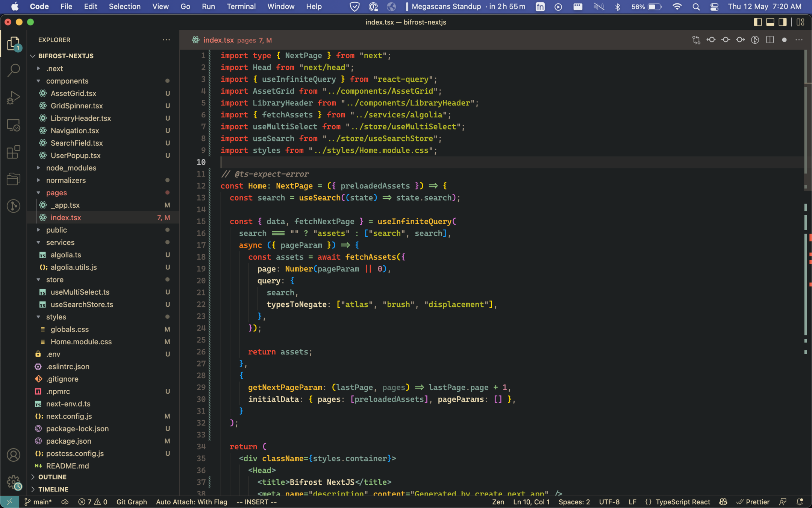Click the split editor right icon
Screen dimensions: 812x508
(x=770, y=40)
